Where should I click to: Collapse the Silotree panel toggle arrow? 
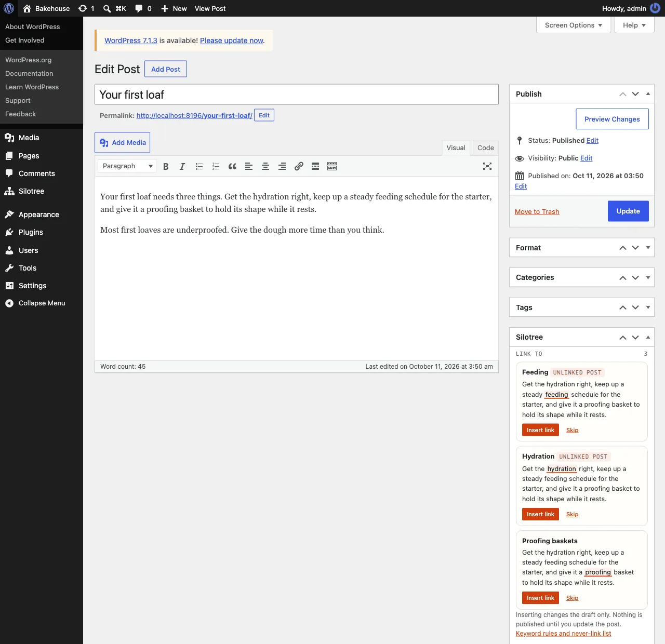648,337
